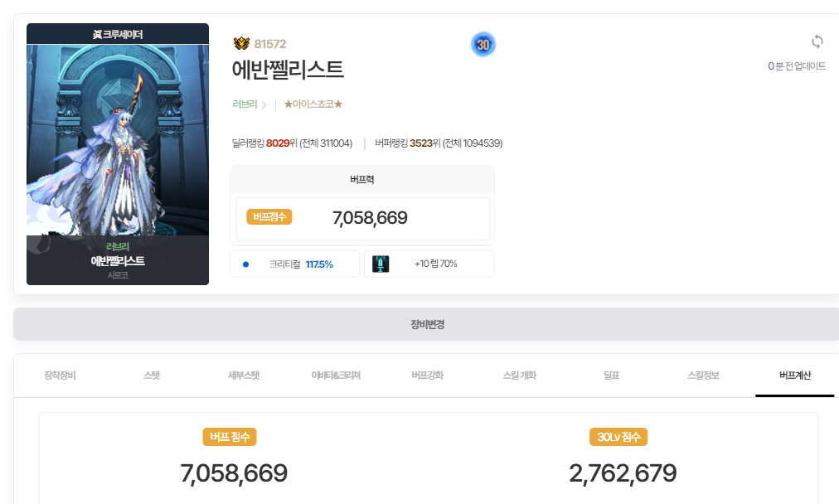Click the refresh update icon
Screen dimensions: 839x504
(x=817, y=41)
